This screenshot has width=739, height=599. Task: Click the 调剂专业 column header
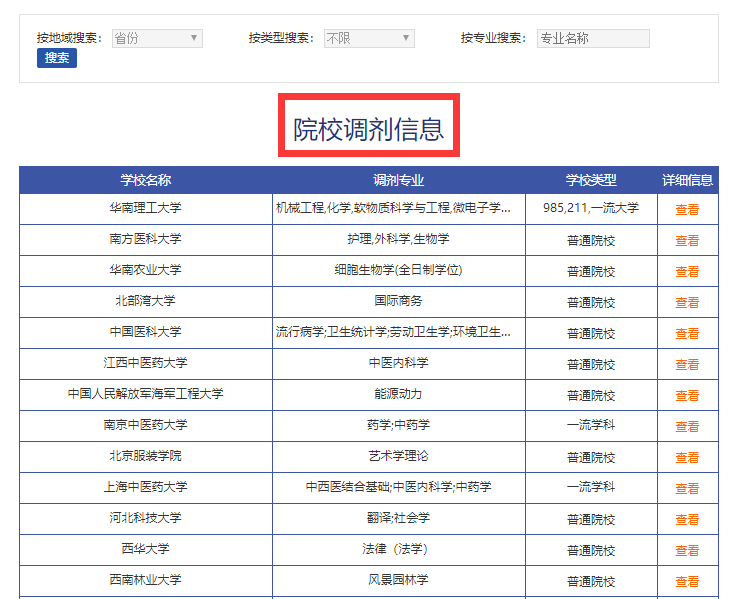[x=399, y=180]
